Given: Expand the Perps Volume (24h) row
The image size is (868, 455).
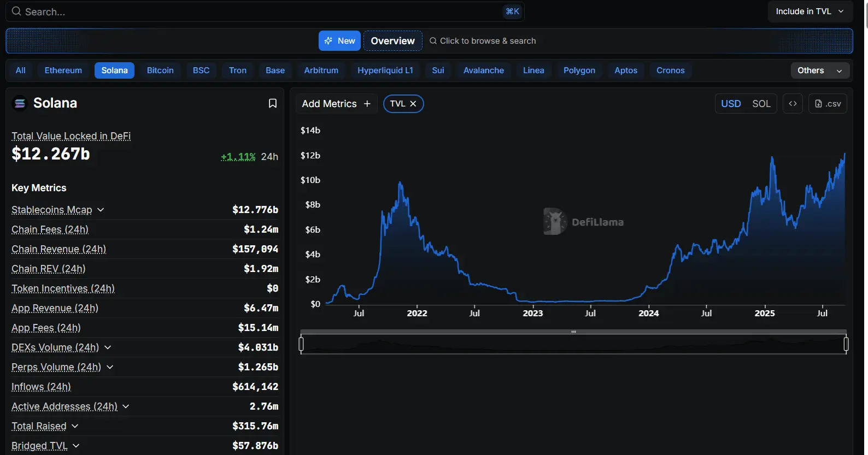Looking at the screenshot, I should point(110,367).
